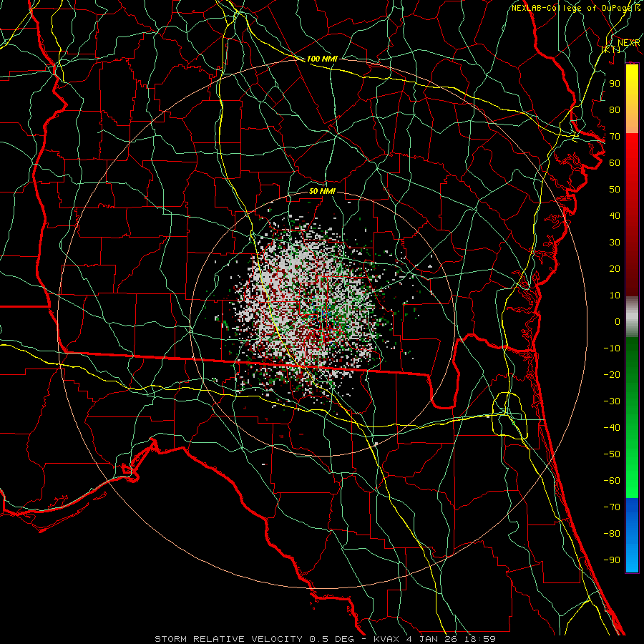This screenshot has height=644, width=644.
Task: Click the NEXR label at top right
Action: tap(629, 43)
